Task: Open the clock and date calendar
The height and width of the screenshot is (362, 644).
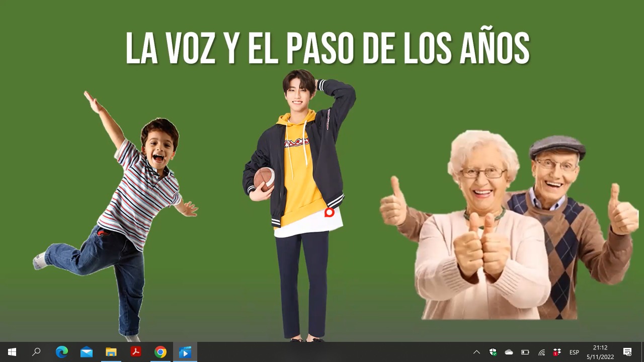Action: (x=600, y=352)
